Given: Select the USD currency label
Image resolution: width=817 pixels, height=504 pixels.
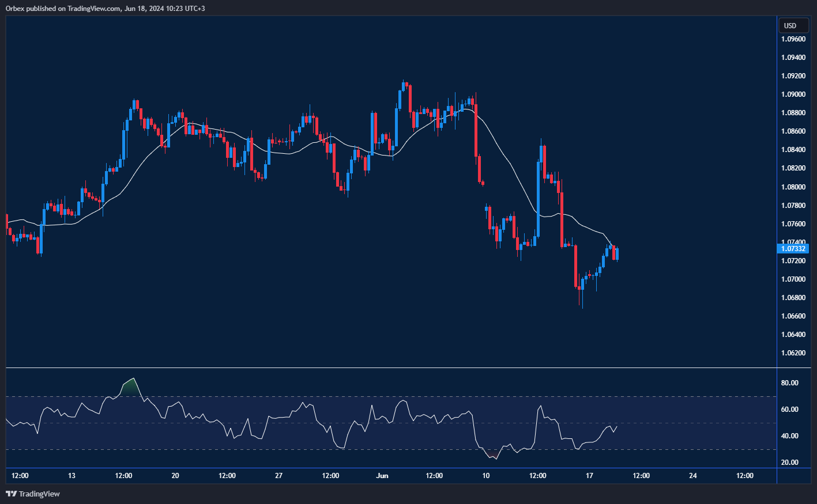Looking at the screenshot, I should (x=793, y=25).
